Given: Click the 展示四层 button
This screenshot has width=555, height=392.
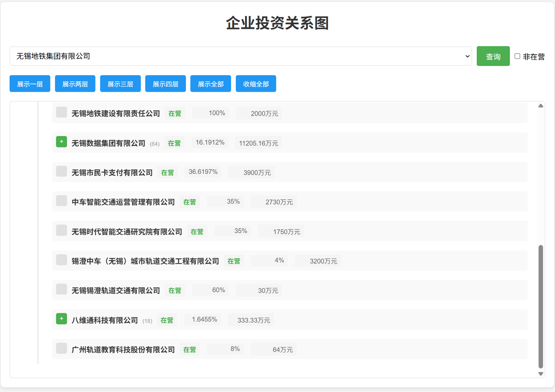Looking at the screenshot, I should click(x=165, y=84).
